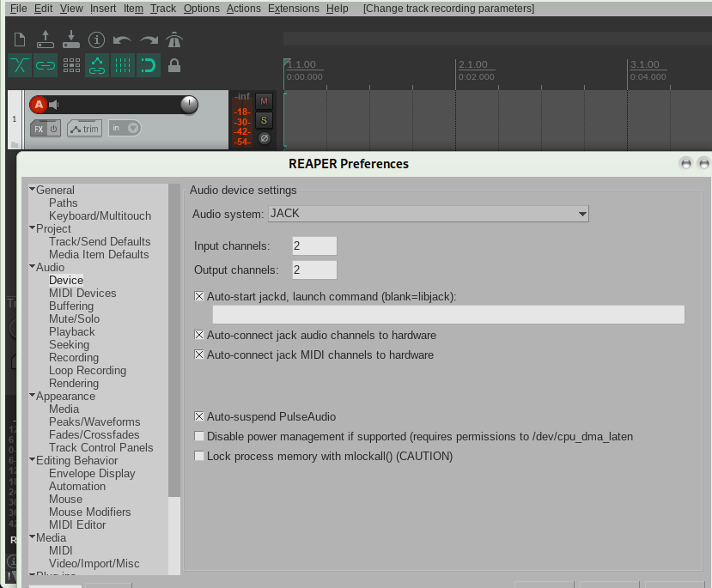This screenshot has width=712, height=588.
Task: Open the Extensions menu
Action: (x=294, y=9)
